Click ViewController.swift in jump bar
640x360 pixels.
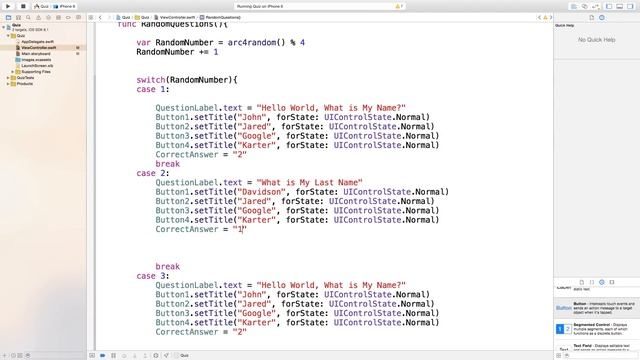pos(175,18)
